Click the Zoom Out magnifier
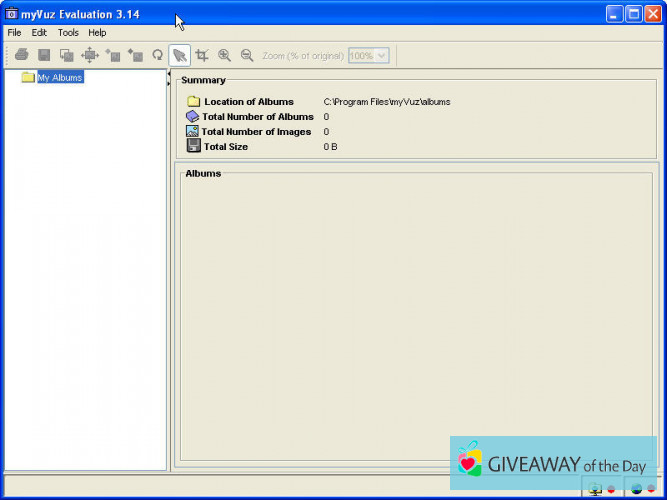 click(247, 56)
